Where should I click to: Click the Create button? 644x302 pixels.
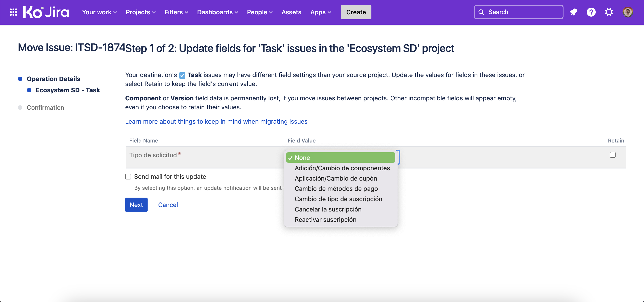[x=356, y=12]
